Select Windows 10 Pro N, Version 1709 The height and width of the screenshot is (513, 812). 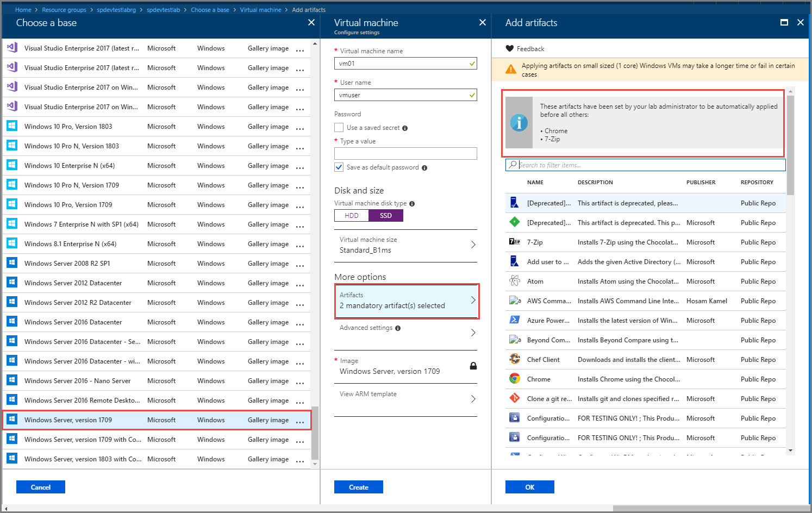tap(157, 185)
